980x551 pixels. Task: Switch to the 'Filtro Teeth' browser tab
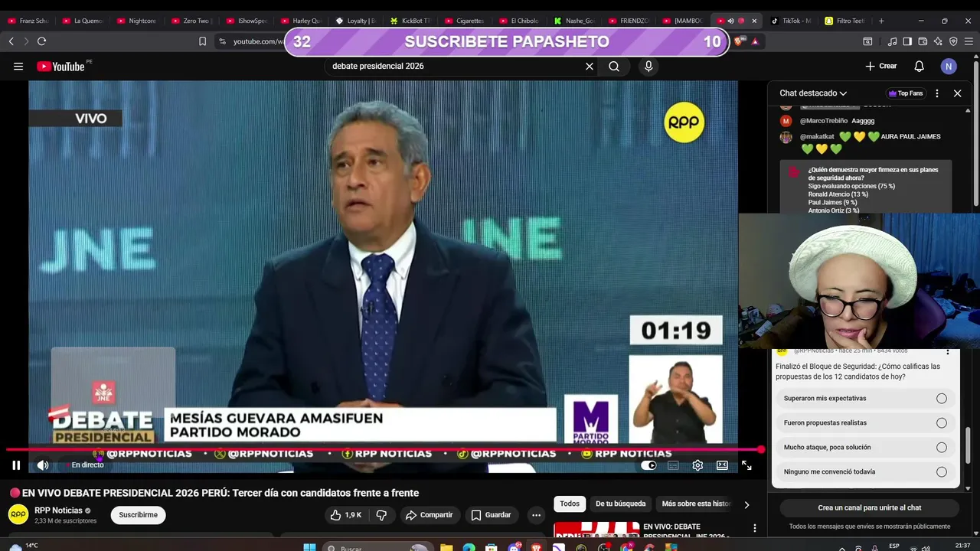pyautogui.click(x=844, y=21)
